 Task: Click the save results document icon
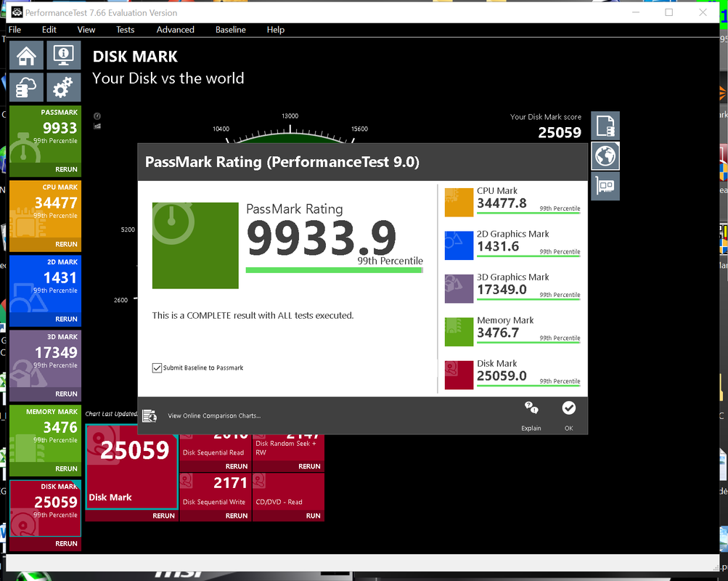[x=605, y=126]
